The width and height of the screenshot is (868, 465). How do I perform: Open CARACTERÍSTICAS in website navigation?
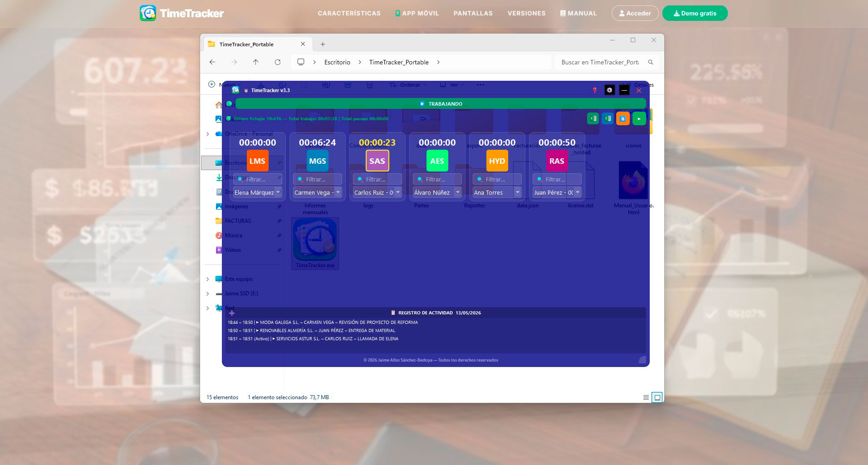point(349,13)
